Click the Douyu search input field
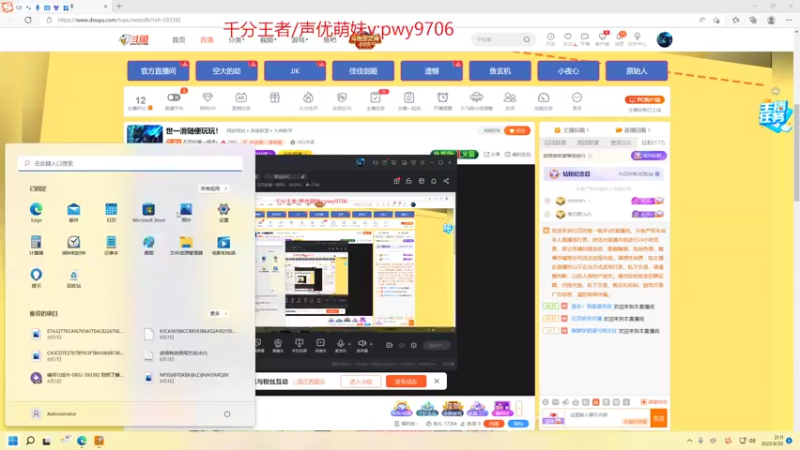Image resolution: width=800 pixels, height=450 pixels. 497,39
